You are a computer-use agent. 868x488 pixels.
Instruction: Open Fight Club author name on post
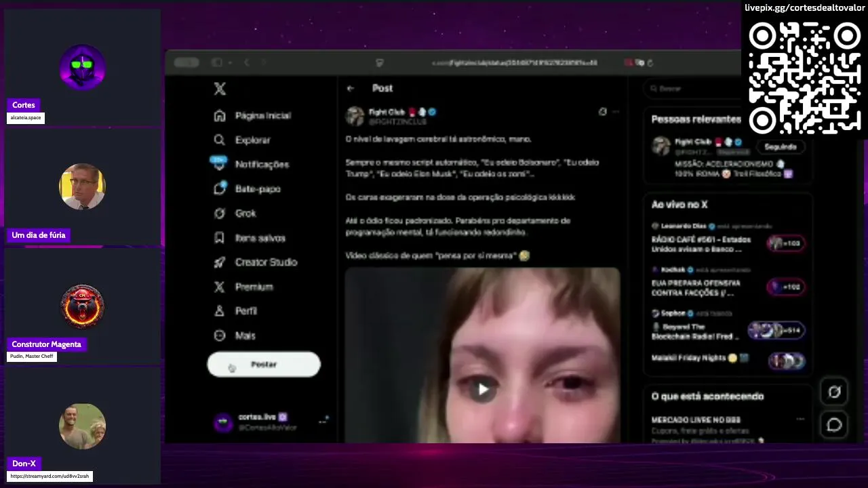387,112
